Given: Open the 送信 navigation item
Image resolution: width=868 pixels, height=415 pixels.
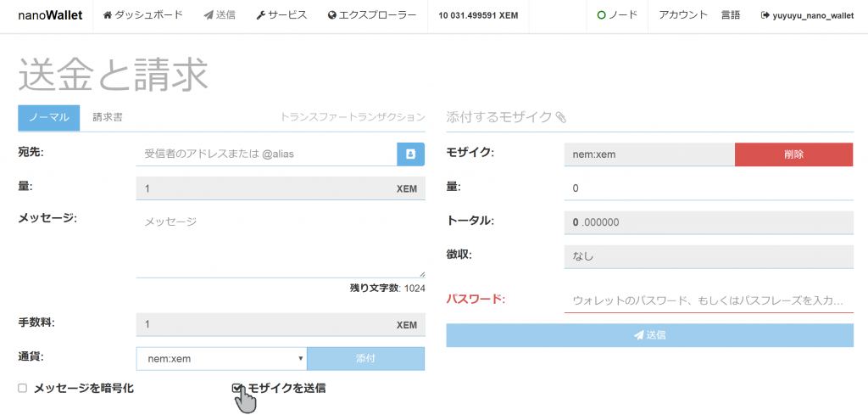Looking at the screenshot, I should tap(220, 15).
